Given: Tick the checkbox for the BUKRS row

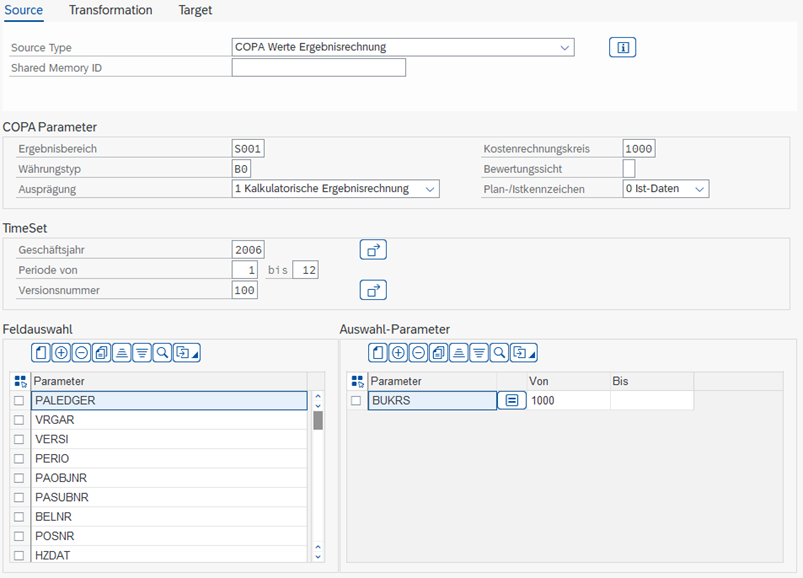Looking at the screenshot, I should tap(356, 400).
